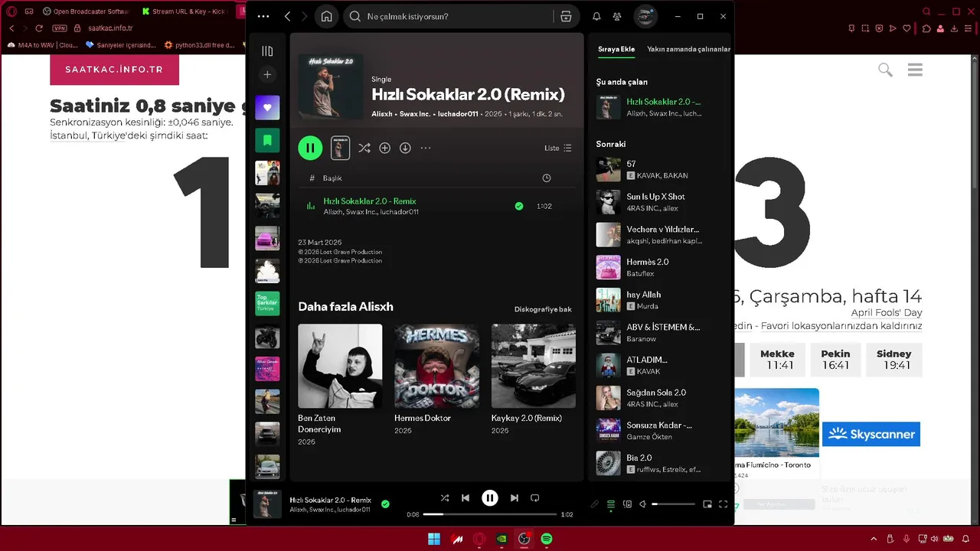Skip to previous track
The image size is (980, 551).
[x=465, y=498]
